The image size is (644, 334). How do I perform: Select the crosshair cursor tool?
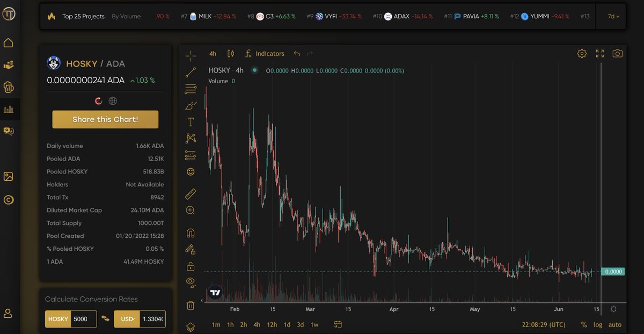coord(191,56)
